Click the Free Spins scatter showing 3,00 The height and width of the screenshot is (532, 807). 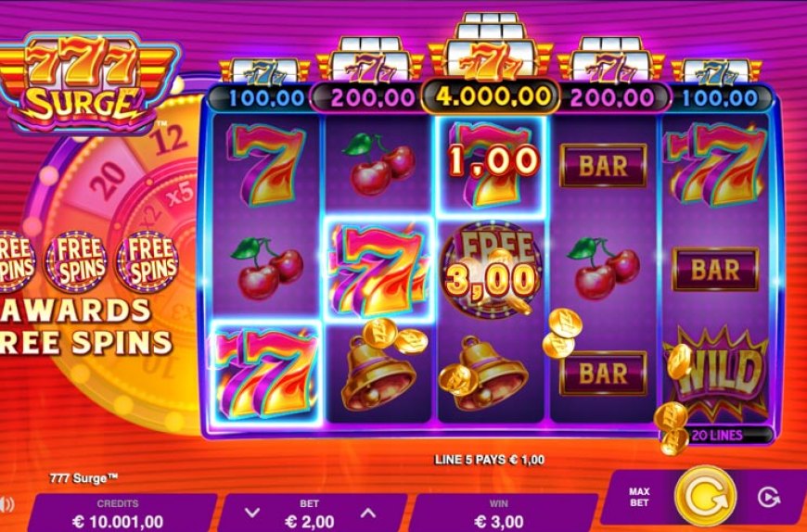(491, 270)
